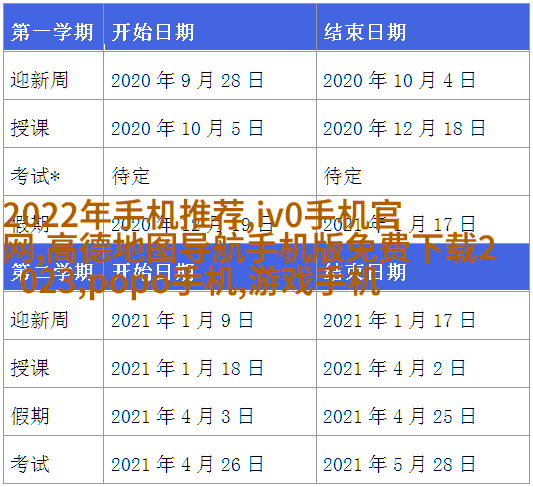Select the first 结束日期 column header
Screen dimensions: 533x487
click(365, 33)
